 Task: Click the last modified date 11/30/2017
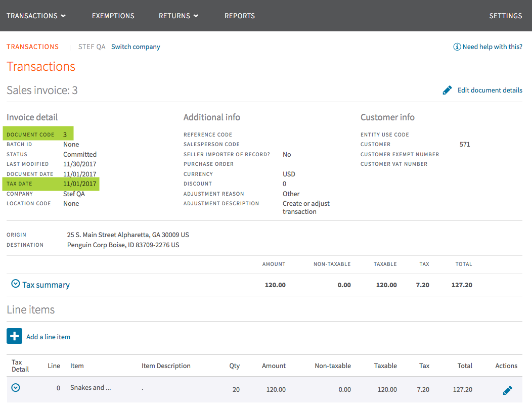[80, 164]
